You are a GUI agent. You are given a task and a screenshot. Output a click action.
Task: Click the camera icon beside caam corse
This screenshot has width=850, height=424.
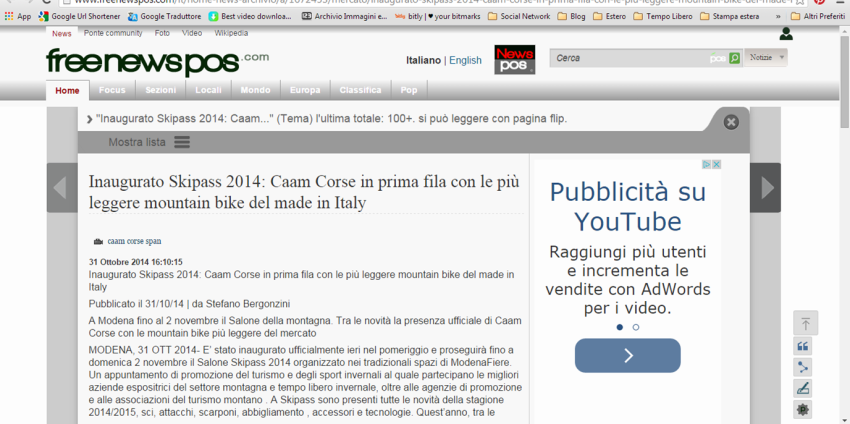click(98, 241)
